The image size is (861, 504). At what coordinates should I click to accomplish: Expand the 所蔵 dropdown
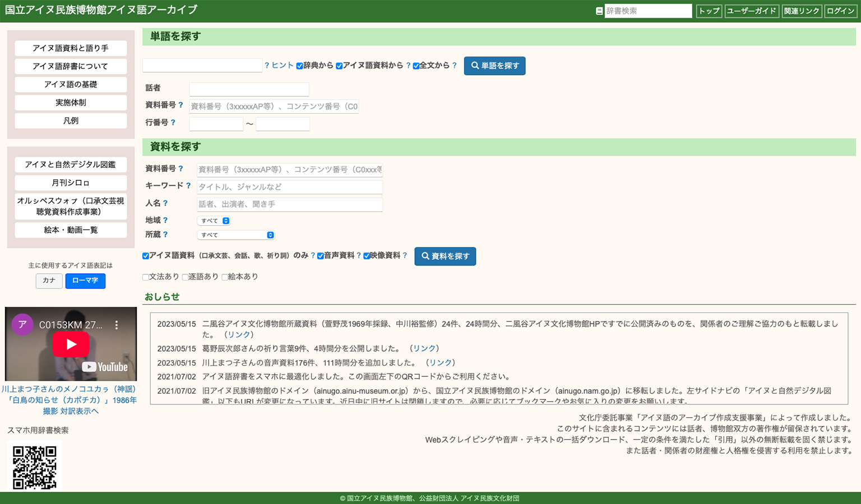(235, 235)
